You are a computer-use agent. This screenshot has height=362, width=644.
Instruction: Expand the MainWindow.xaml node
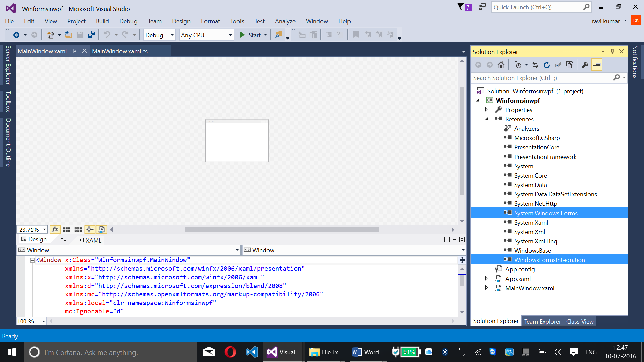486,288
